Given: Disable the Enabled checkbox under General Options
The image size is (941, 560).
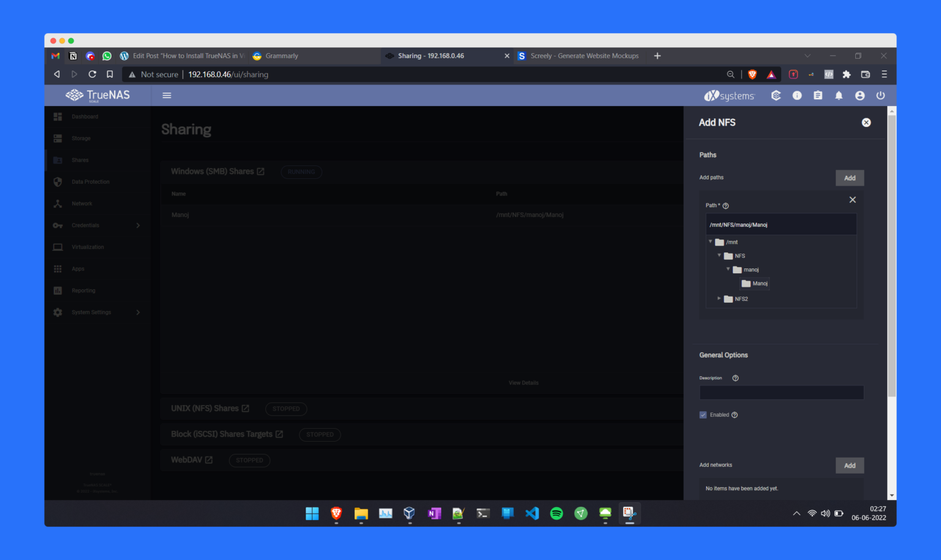Looking at the screenshot, I should coord(703,415).
